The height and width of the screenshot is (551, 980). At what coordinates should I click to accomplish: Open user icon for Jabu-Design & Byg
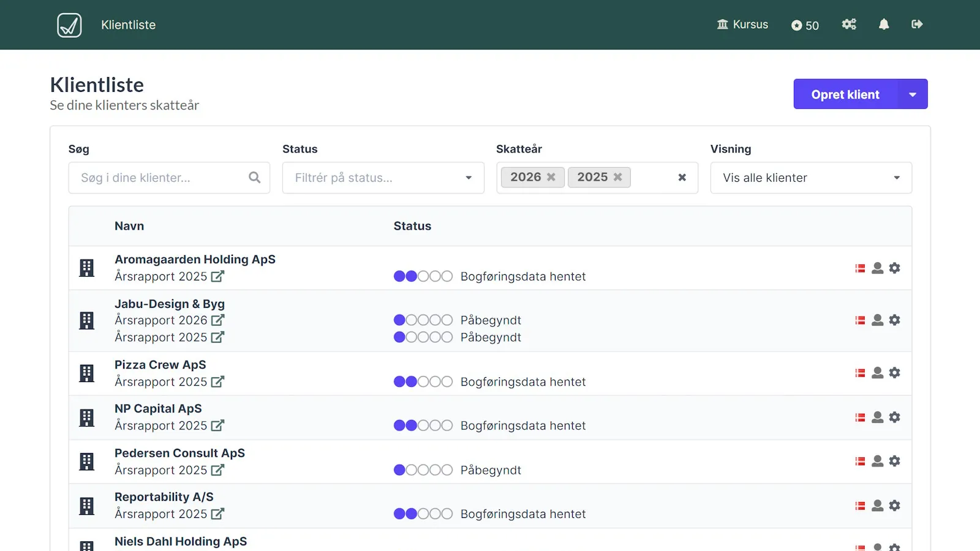tap(878, 320)
